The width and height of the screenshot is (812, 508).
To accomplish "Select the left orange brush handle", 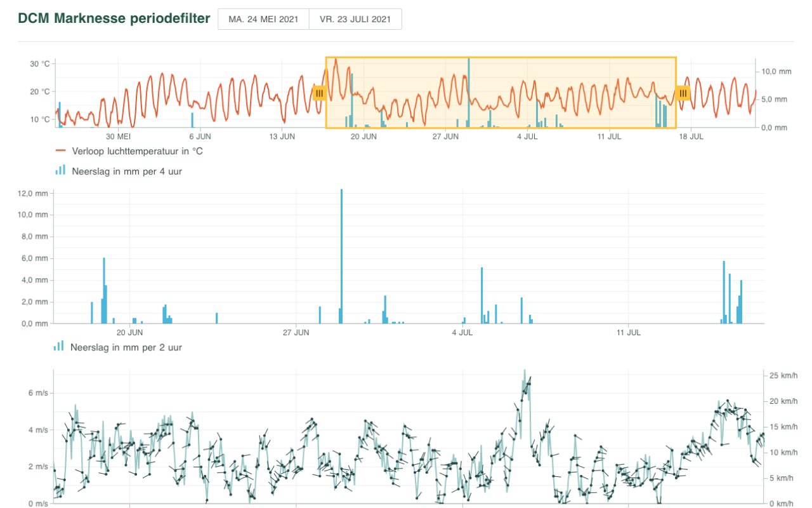I will [x=319, y=93].
